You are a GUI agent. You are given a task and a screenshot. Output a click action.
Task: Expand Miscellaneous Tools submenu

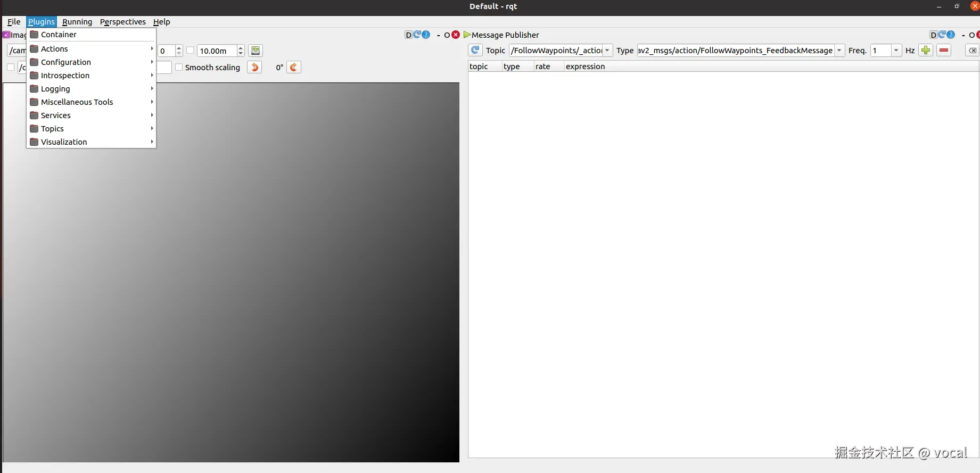click(x=91, y=102)
